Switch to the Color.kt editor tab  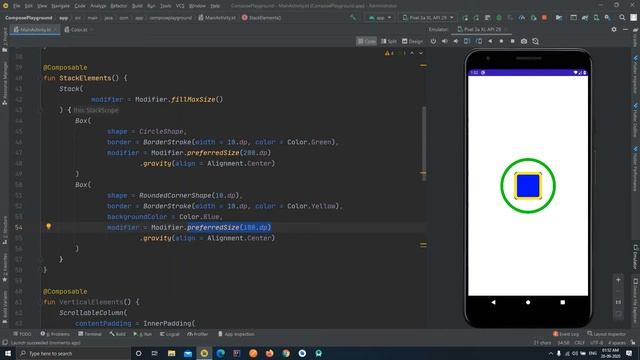[78, 30]
